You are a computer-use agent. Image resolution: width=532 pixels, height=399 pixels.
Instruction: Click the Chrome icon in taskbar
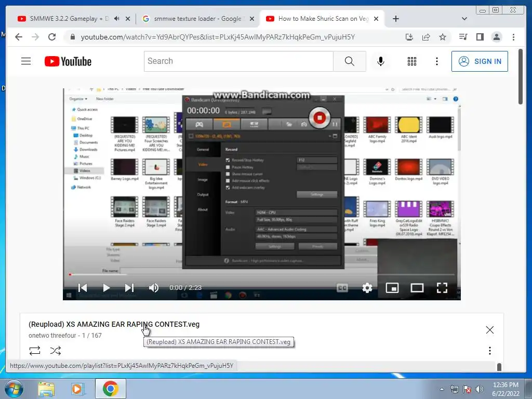click(x=110, y=389)
